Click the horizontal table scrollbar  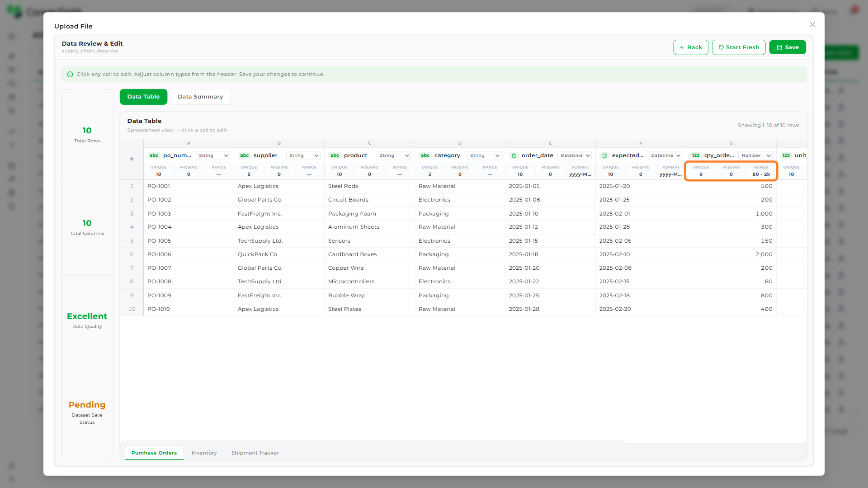coord(375,441)
